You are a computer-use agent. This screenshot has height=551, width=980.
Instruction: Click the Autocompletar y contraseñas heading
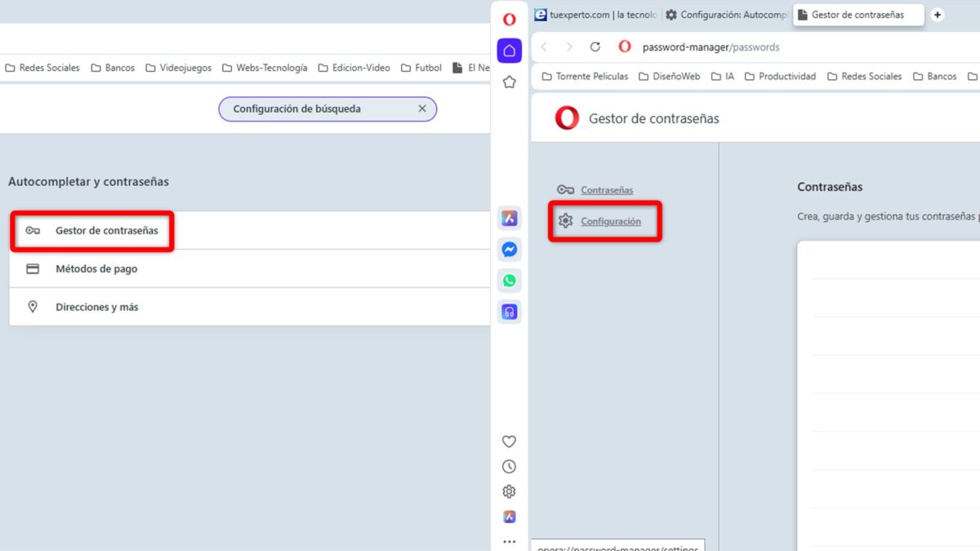pyautogui.click(x=88, y=181)
